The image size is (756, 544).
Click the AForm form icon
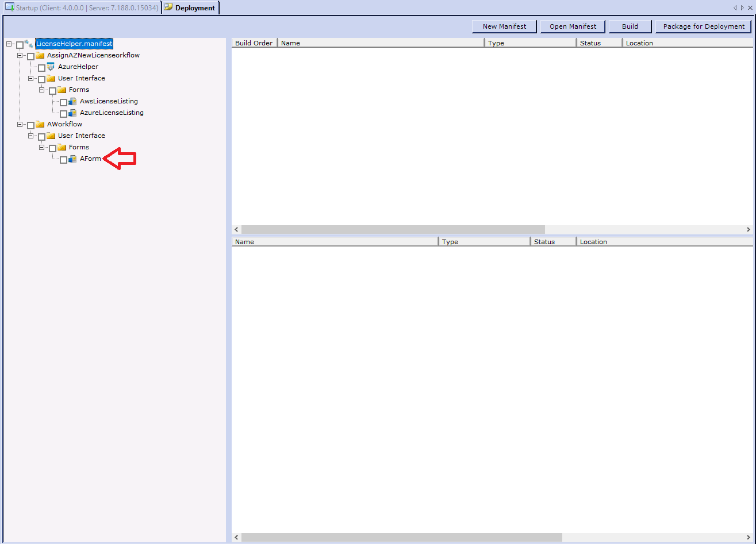pos(72,159)
